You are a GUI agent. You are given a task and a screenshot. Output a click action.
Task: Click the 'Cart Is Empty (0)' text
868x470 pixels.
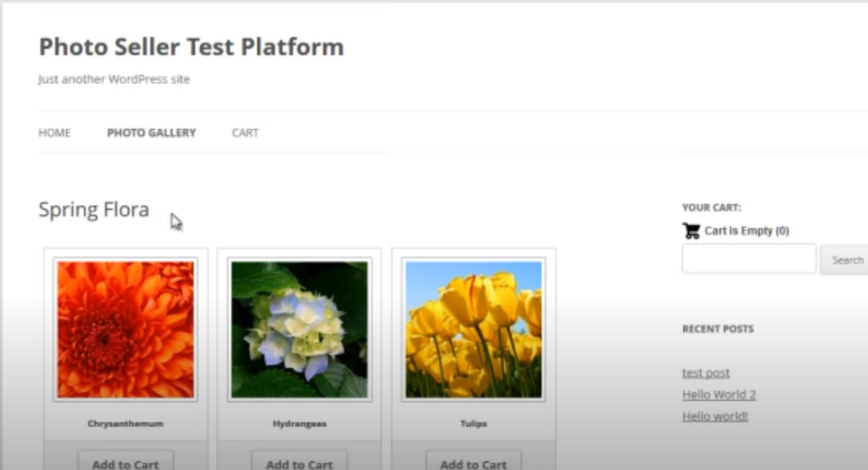click(x=747, y=231)
